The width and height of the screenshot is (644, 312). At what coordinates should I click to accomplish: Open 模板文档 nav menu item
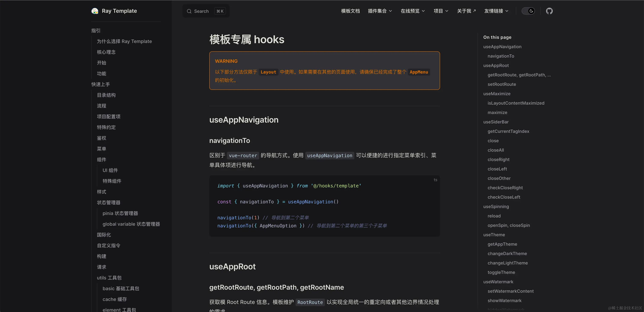(350, 11)
